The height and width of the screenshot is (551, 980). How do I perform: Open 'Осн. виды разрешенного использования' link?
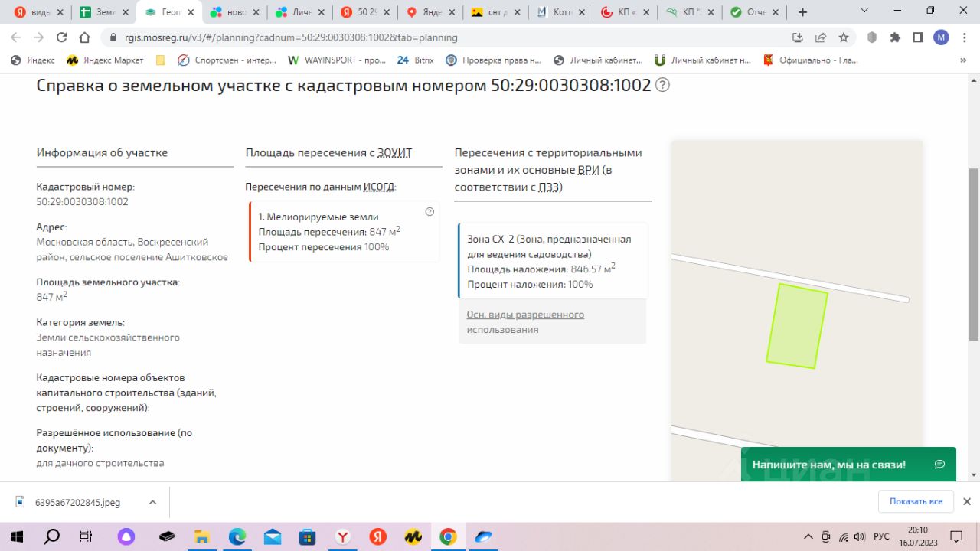(x=525, y=322)
